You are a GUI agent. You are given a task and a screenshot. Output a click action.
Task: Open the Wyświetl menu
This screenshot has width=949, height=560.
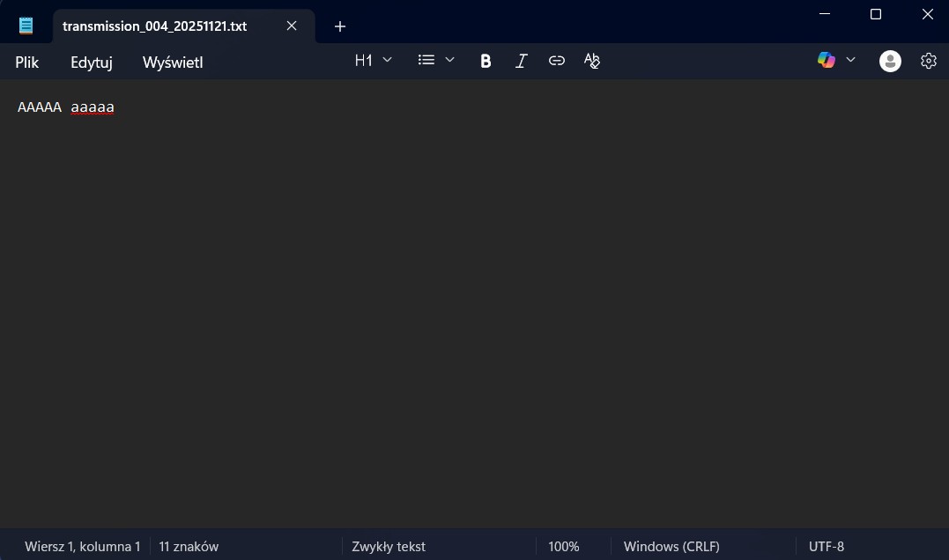pos(173,63)
